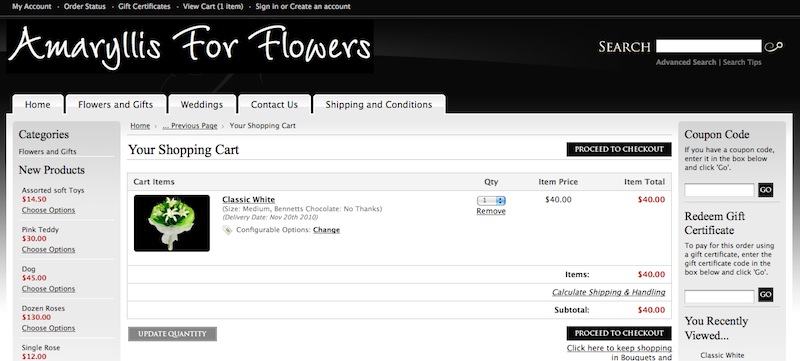Open the Classic White bouquet thumbnail
Viewport: 800px width, 361px height.
[171, 223]
